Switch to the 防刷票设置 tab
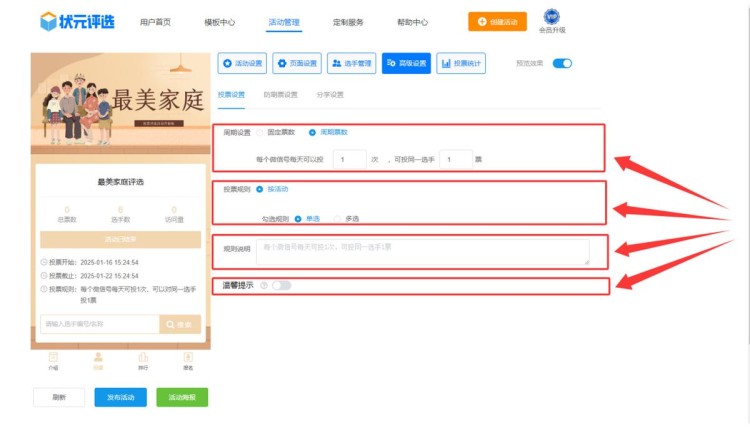The width and height of the screenshot is (750, 428). [x=280, y=95]
